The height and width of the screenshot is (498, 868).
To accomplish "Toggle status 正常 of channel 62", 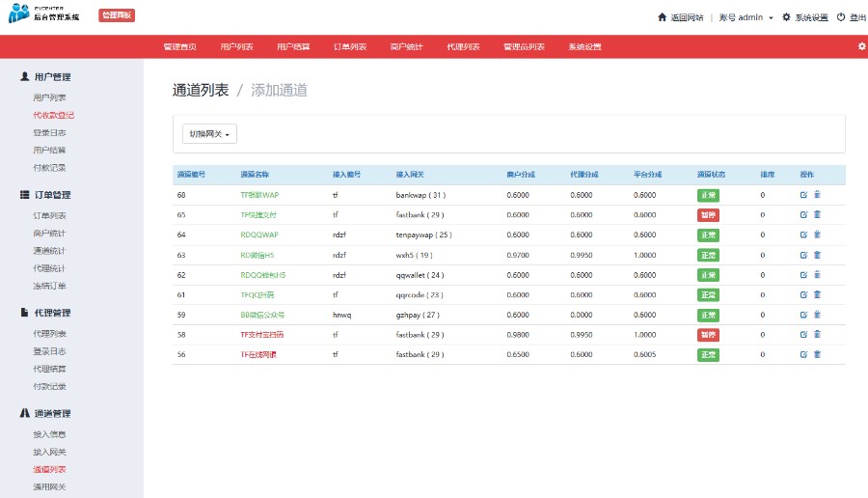I will [708, 275].
